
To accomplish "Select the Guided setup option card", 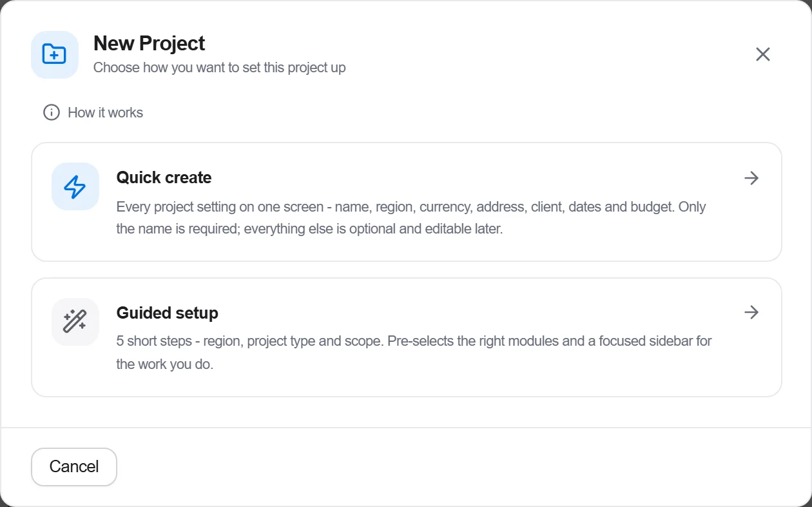I will coord(407,337).
